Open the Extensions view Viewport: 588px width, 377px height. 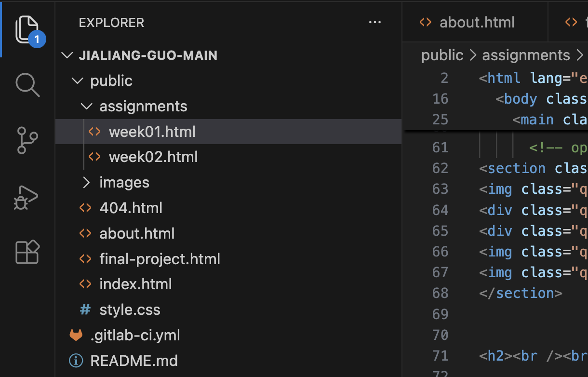tap(27, 252)
